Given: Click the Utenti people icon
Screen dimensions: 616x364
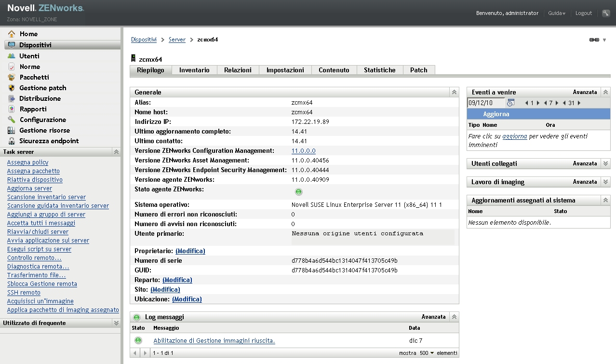Looking at the screenshot, I should click(12, 56).
